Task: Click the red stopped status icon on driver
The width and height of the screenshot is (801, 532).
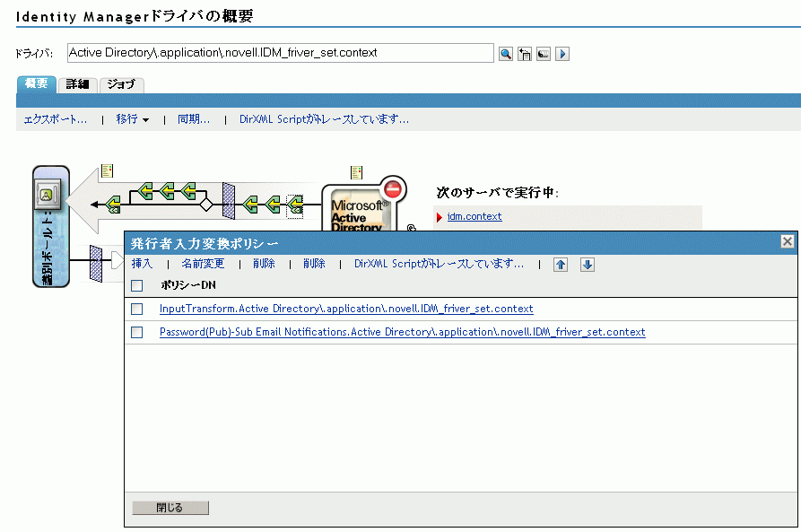Action: [393, 189]
